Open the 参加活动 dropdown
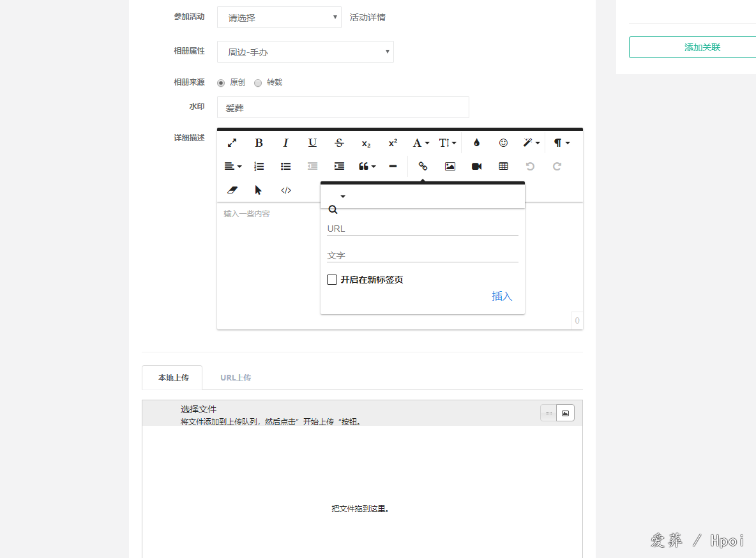 pos(279,17)
